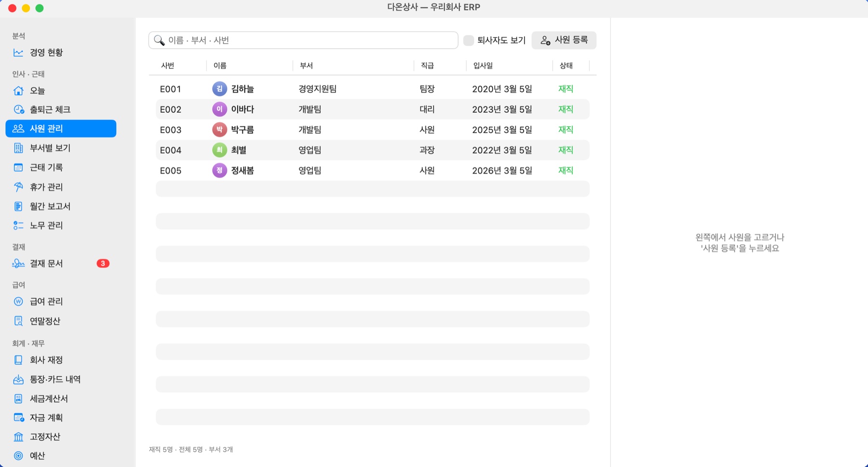This screenshot has height=467, width=868.
Task: Select employee E004 최별
Action: pos(372,150)
